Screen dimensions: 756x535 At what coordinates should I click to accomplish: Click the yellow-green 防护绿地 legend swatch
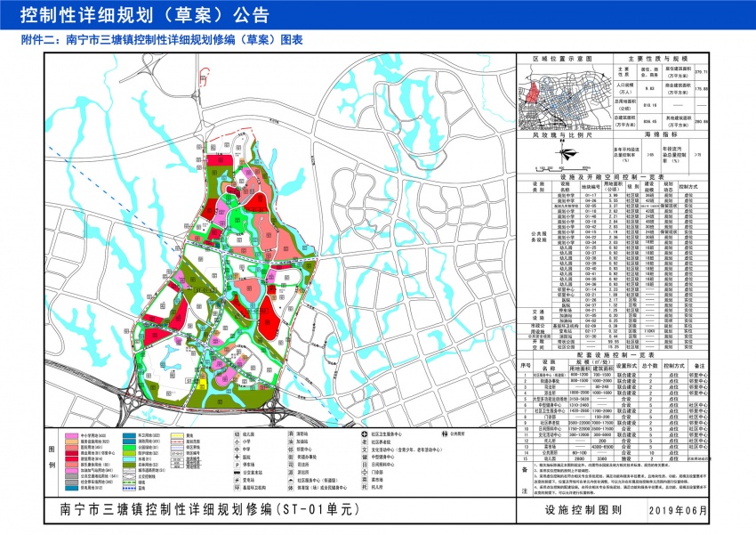point(130,453)
